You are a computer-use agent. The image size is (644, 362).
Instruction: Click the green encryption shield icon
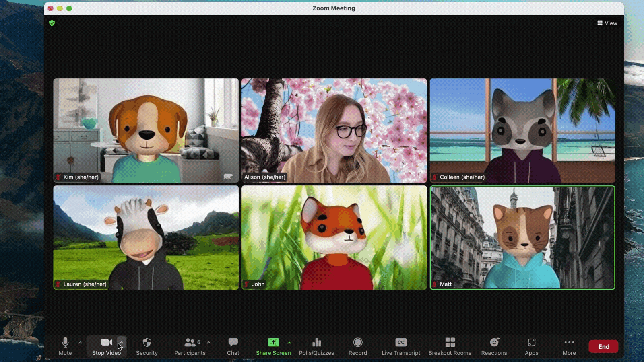pyautogui.click(x=52, y=23)
